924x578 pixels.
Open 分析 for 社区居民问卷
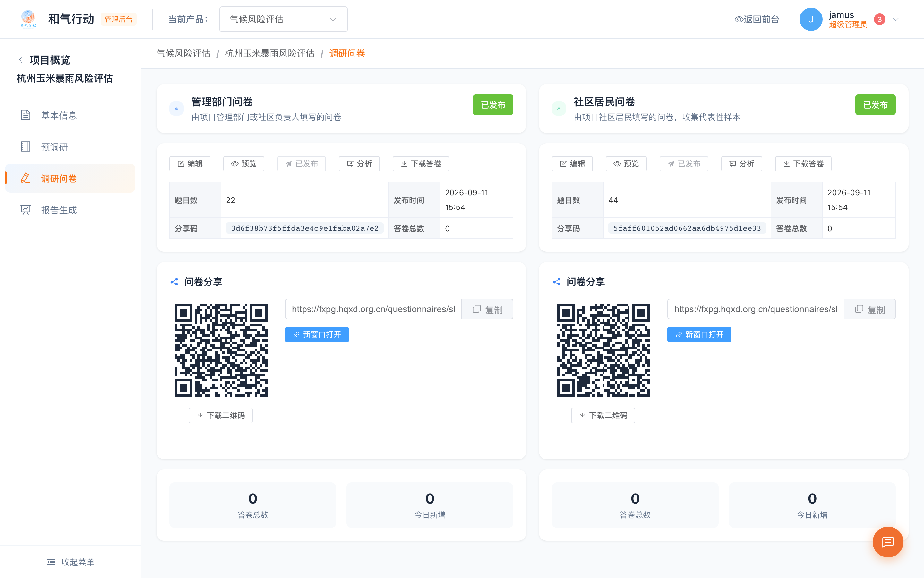pyautogui.click(x=741, y=164)
